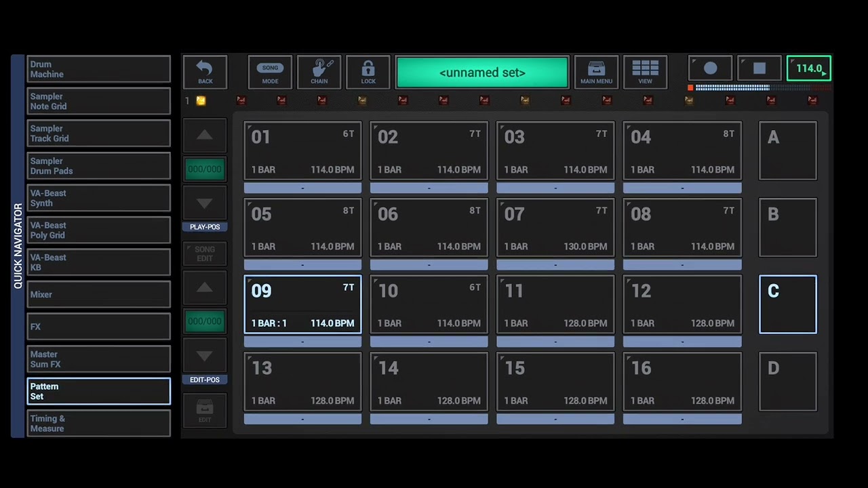
Task: Select pattern pad 14
Action: coord(429,382)
